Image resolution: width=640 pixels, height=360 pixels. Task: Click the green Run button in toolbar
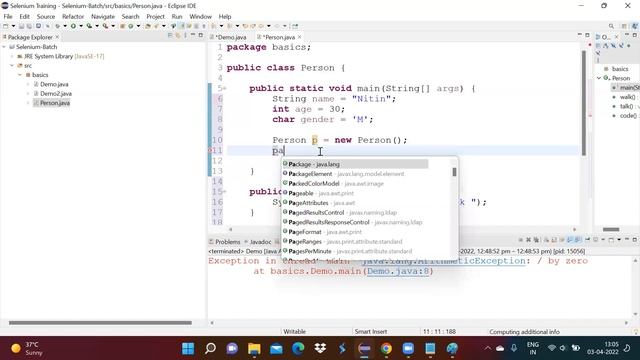(x=73, y=26)
